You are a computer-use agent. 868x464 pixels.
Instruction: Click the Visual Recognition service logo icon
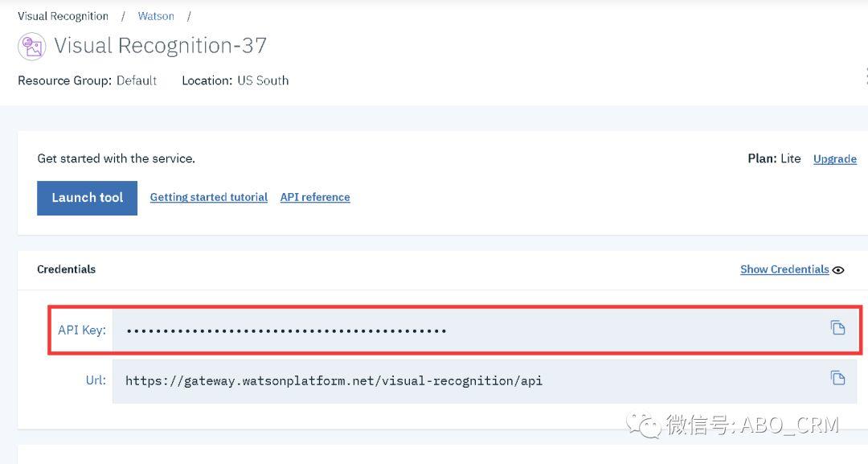pos(31,47)
